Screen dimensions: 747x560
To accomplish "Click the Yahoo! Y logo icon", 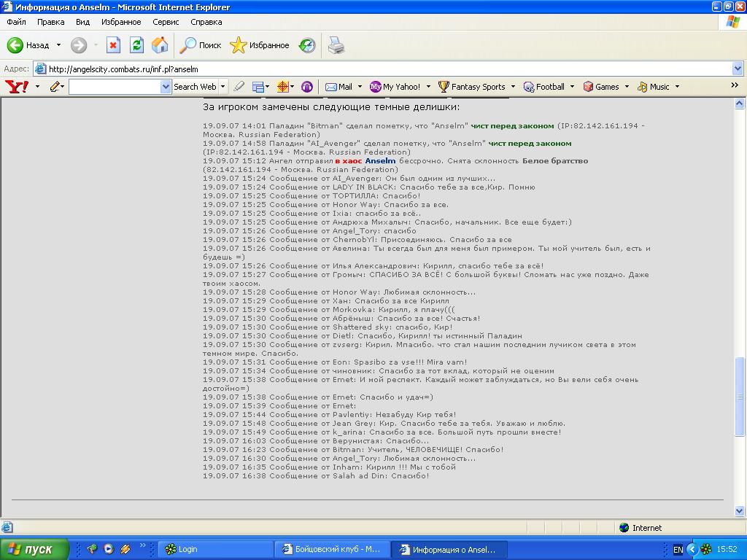I will (x=17, y=87).
